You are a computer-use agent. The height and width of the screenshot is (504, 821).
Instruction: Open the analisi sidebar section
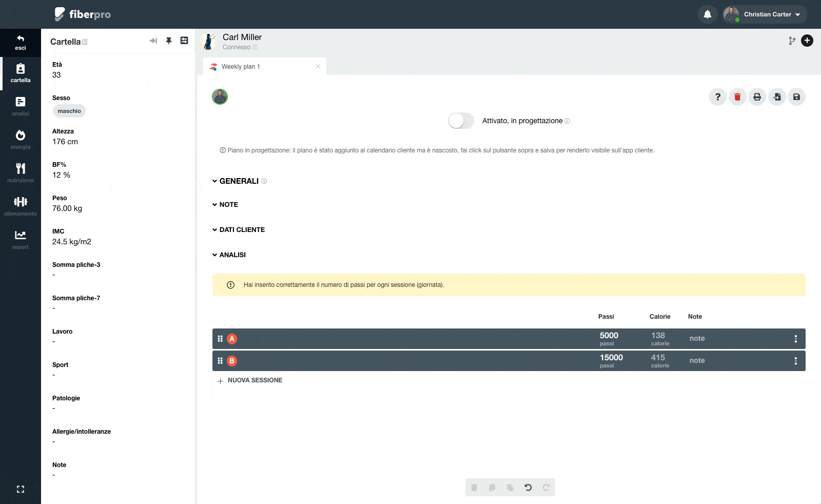(x=21, y=106)
